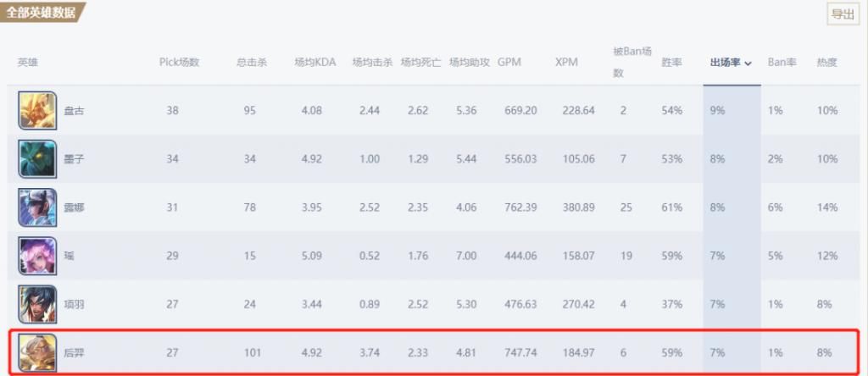This screenshot has width=868, height=376.
Task: Click the 全部英雄数据 tab label
Action: (42, 12)
